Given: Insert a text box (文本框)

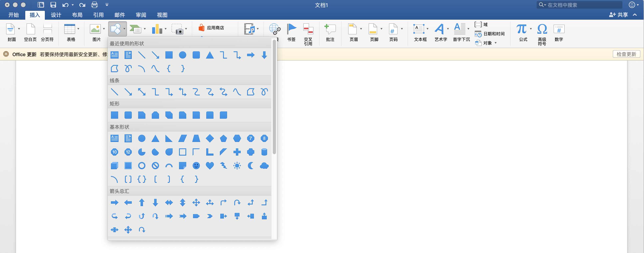Looking at the screenshot, I should 419,29.
